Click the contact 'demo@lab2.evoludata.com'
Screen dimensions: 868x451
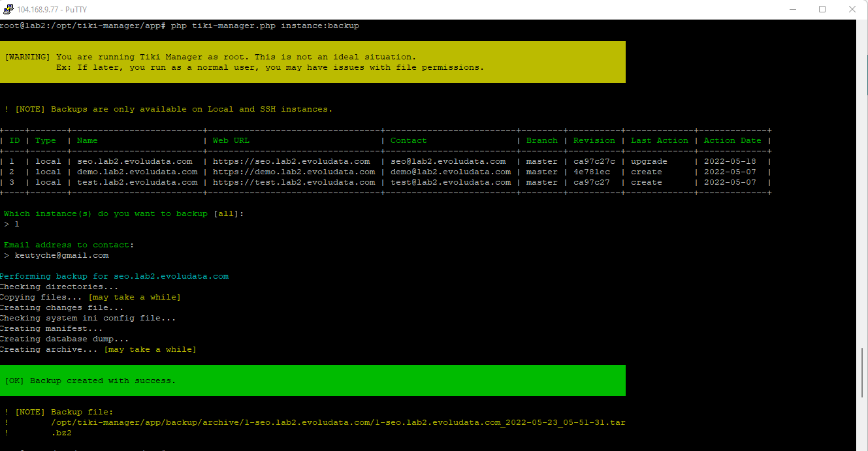(x=451, y=172)
